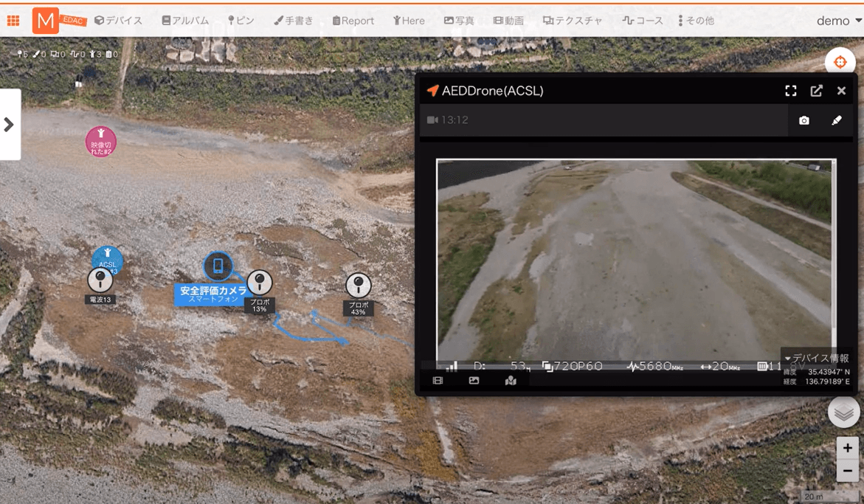Zoom in using the plus button
The image size is (864, 504).
(846, 447)
